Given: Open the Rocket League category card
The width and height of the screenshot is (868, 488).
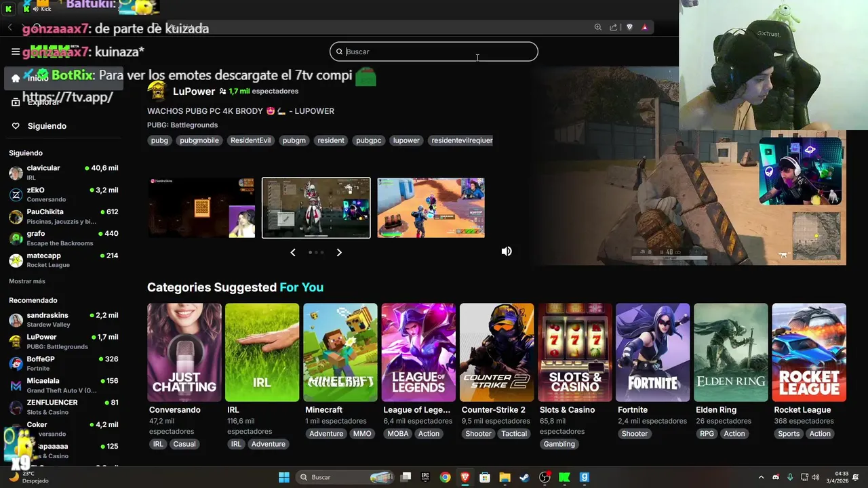Looking at the screenshot, I should pyautogui.click(x=809, y=352).
